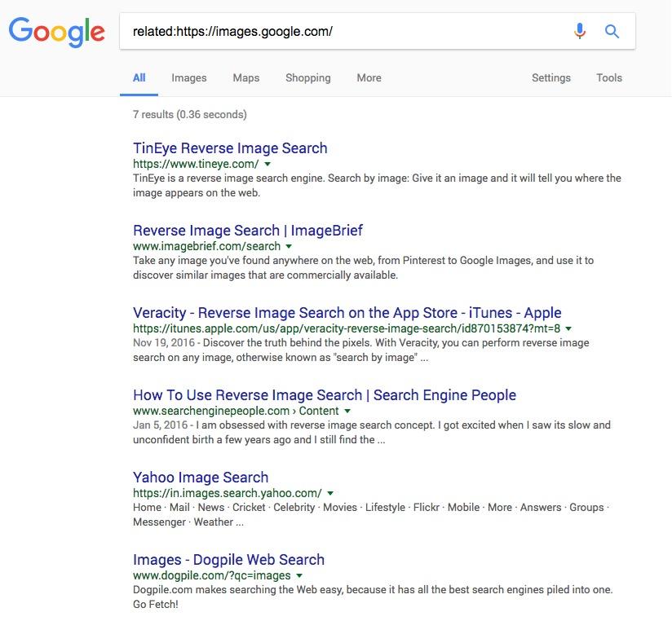Click the microphone voice search icon
The height and width of the screenshot is (621, 672).
tap(580, 31)
